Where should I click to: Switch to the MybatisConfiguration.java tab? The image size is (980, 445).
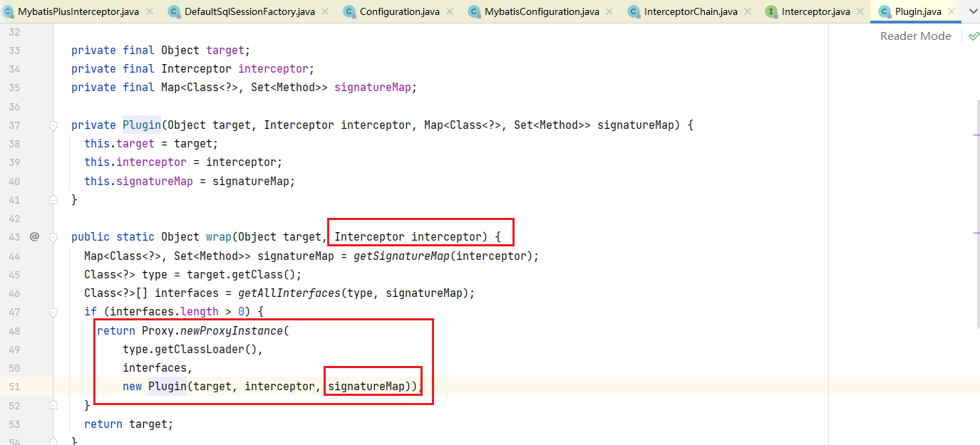coord(541,11)
